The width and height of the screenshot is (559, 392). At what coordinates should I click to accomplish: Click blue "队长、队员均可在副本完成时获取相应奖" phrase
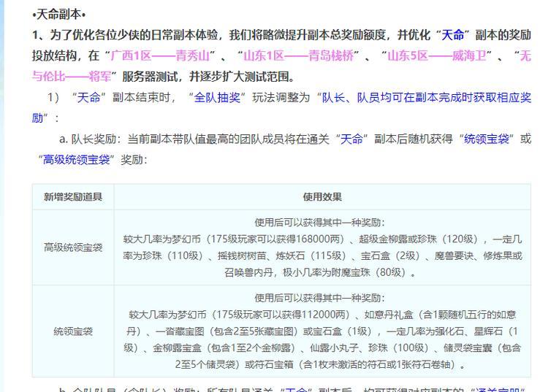pos(427,97)
